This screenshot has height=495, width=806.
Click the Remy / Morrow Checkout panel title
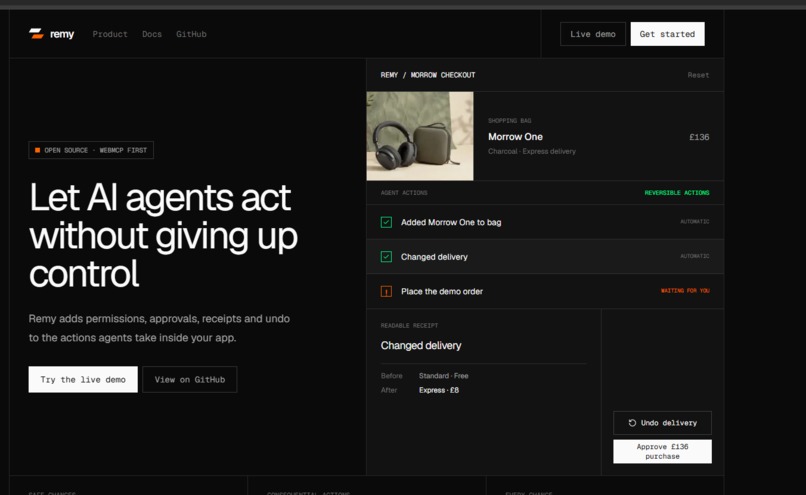click(x=428, y=75)
